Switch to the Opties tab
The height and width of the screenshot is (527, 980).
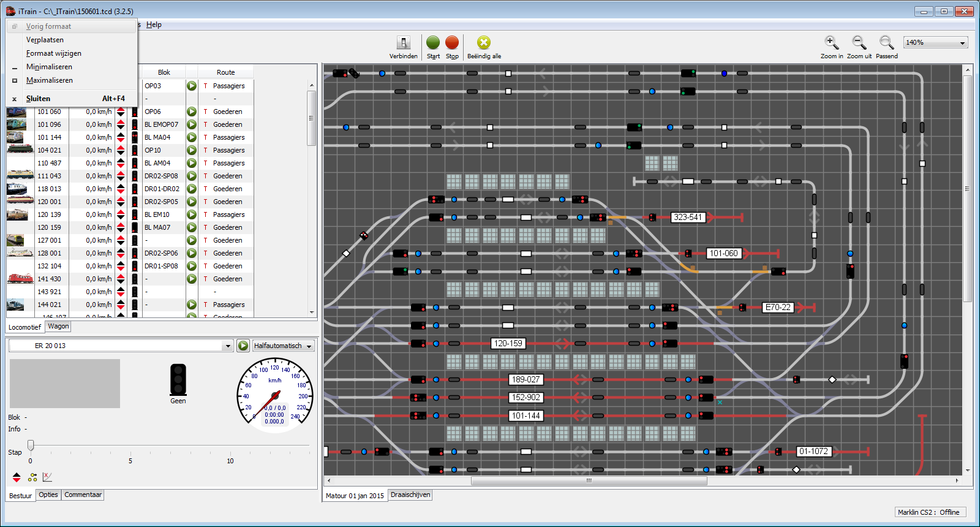coord(48,495)
